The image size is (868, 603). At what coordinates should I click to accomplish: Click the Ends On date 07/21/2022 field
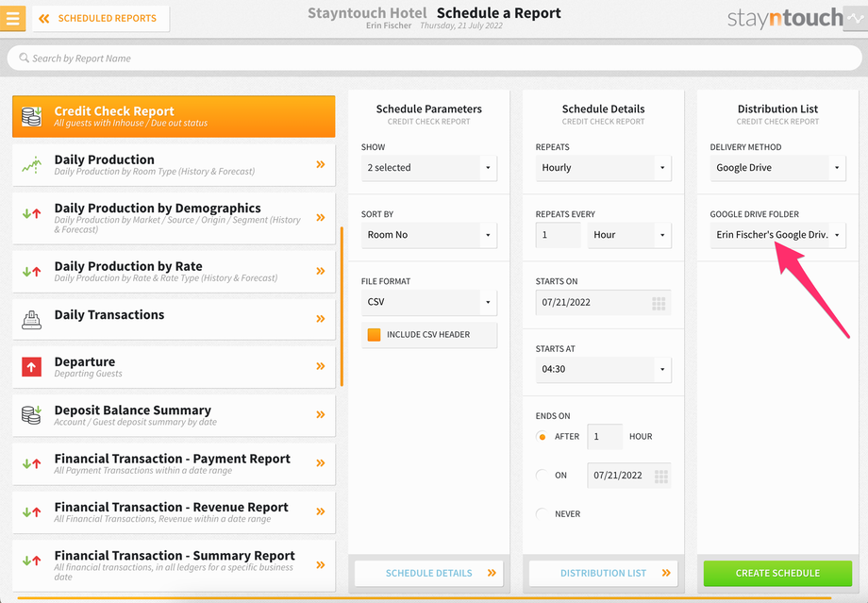point(629,475)
